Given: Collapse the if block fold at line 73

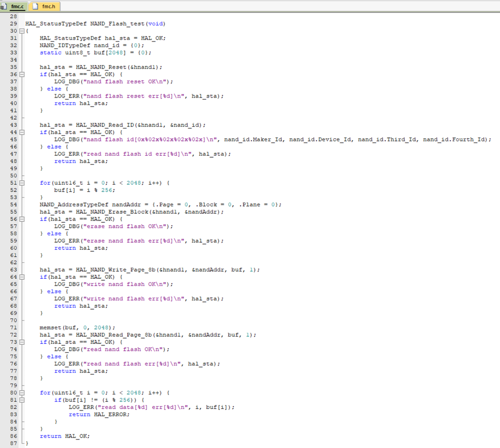Looking at the screenshot, I should point(21,342).
